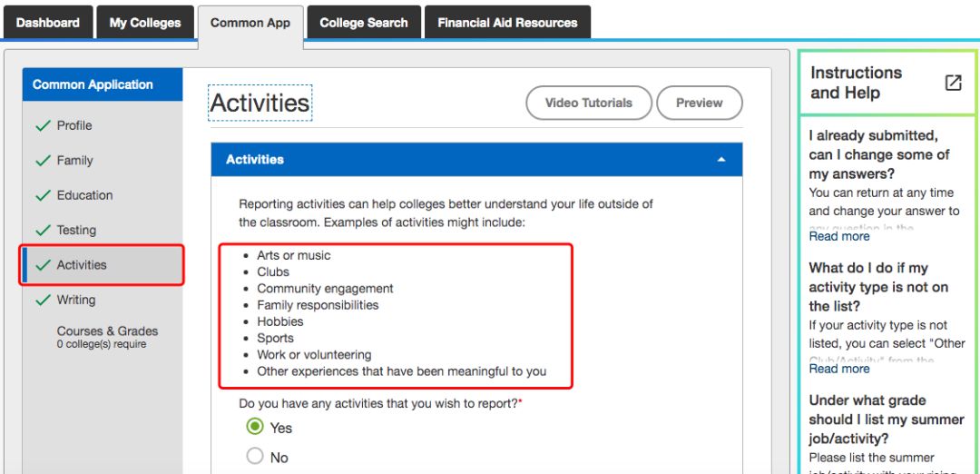This screenshot has width=980, height=474.
Task: Click 'Family responsibilities' list item
Action: coord(318,305)
